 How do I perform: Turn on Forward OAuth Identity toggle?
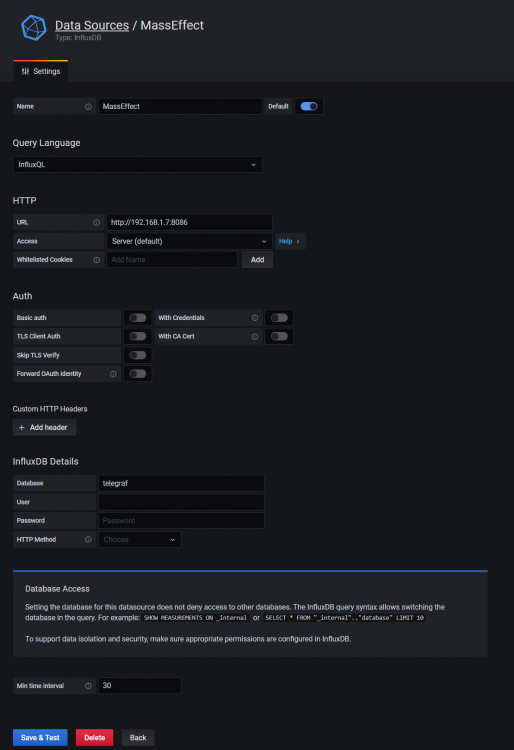tap(138, 374)
